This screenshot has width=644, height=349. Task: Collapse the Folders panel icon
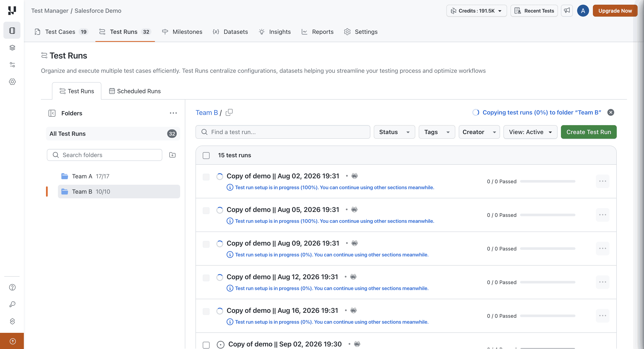[52, 113]
